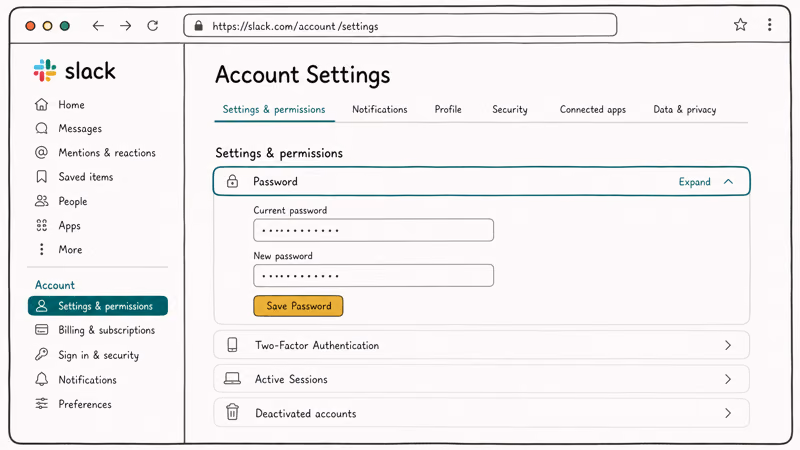Image resolution: width=800 pixels, height=450 pixels.
Task: Click the Deactivated accounts trash icon
Action: pyautogui.click(x=232, y=412)
